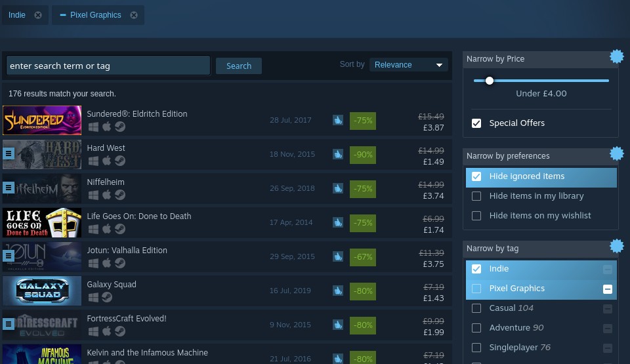Screen dimensions: 630x364
Task: Click thumbs-up review icon for FortressCraft Evolved
Action: (x=338, y=325)
